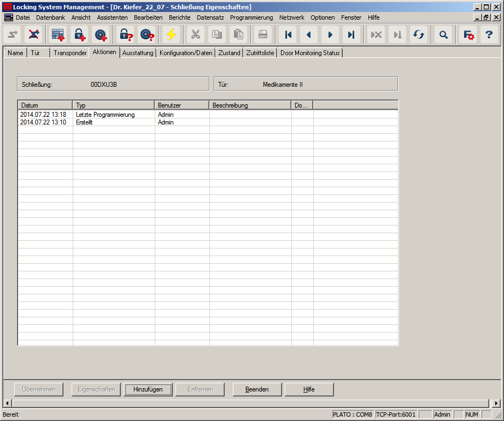Viewport: 504px width, 421px height.
Task: Sort the list by the Datum column header
Action: pyautogui.click(x=45, y=105)
